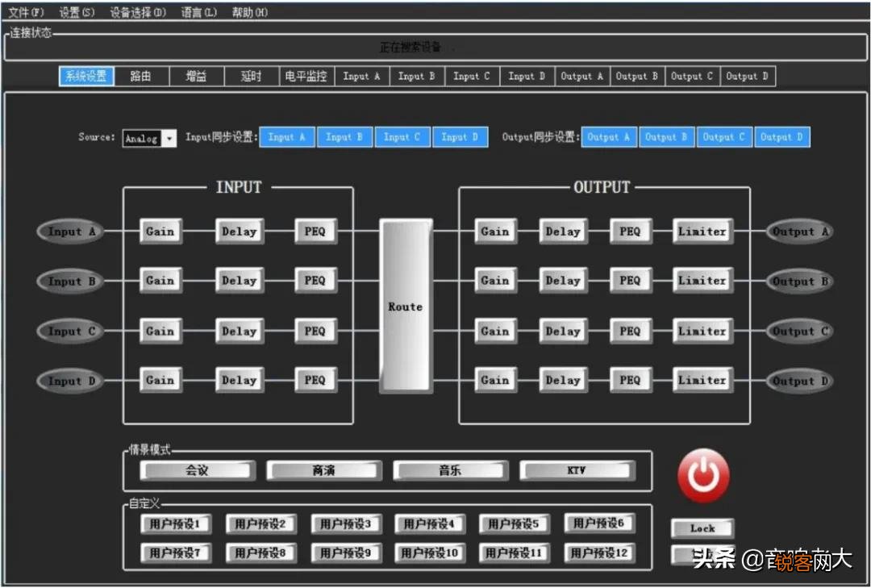Open Limiter block for Output A

coord(702,231)
